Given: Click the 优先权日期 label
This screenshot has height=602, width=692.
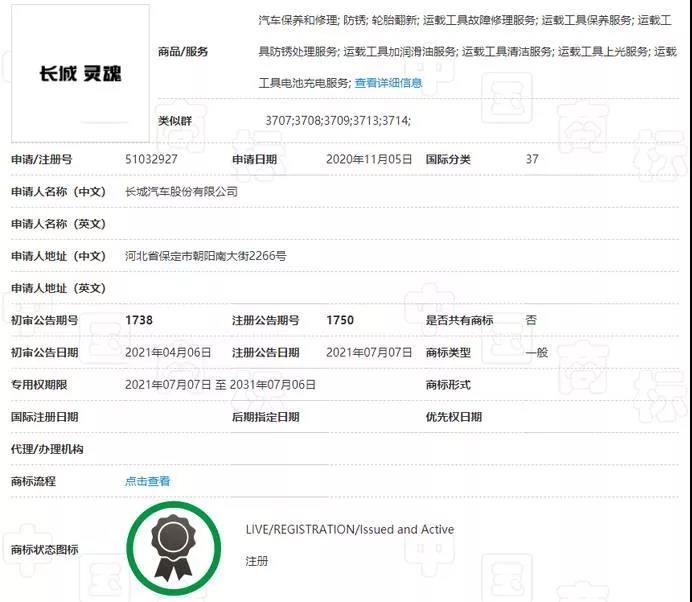Looking at the screenshot, I should click(x=454, y=417).
